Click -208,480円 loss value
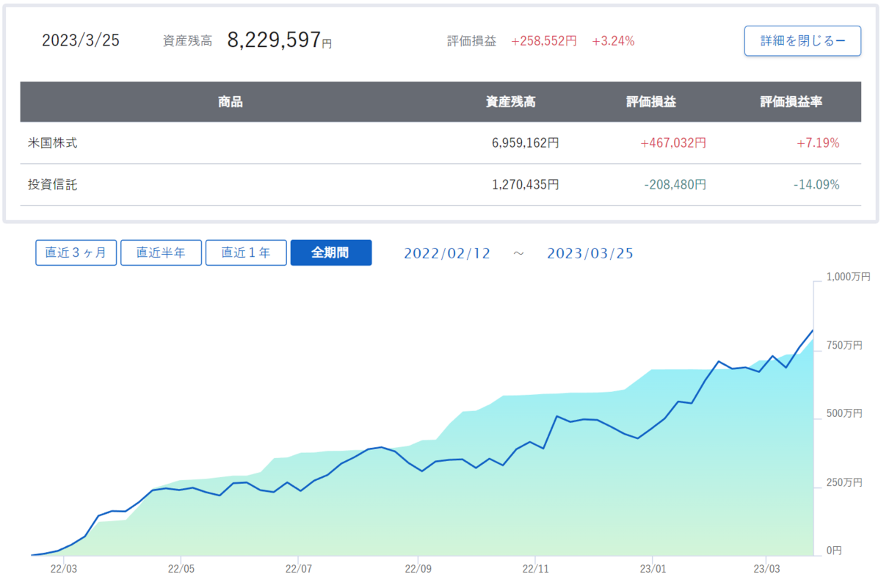Viewport: 881px width, 588px height. [675, 185]
